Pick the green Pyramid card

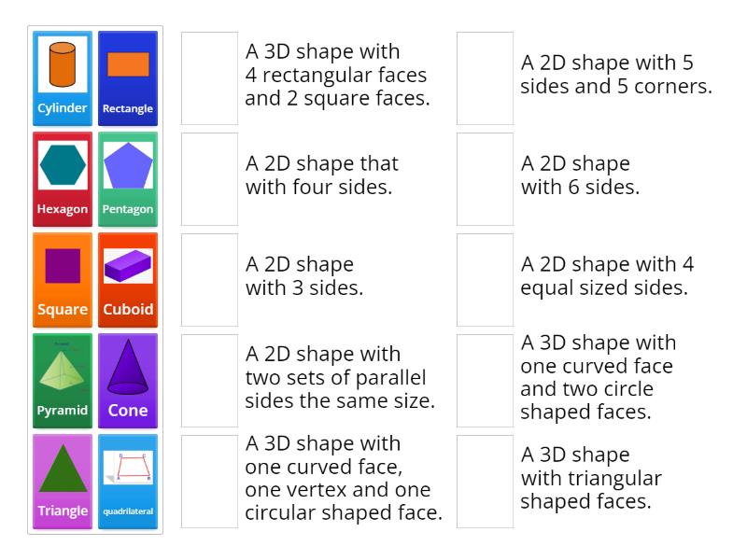pyautogui.click(x=63, y=381)
